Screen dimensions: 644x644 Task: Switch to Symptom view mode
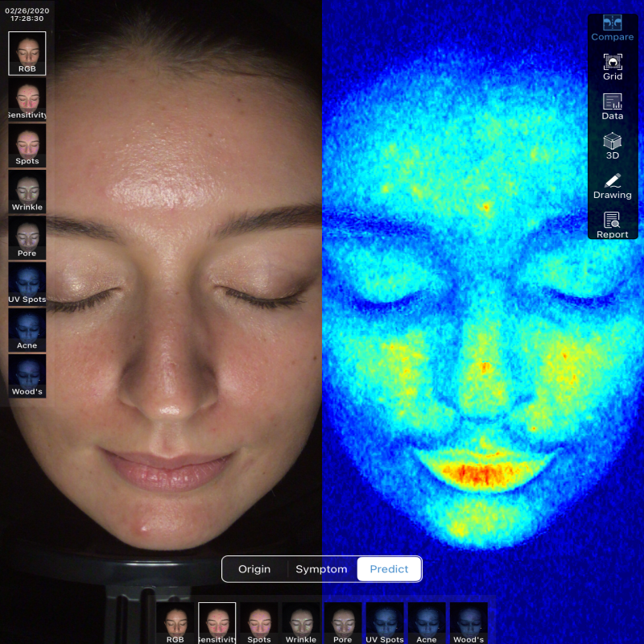pos(321,569)
